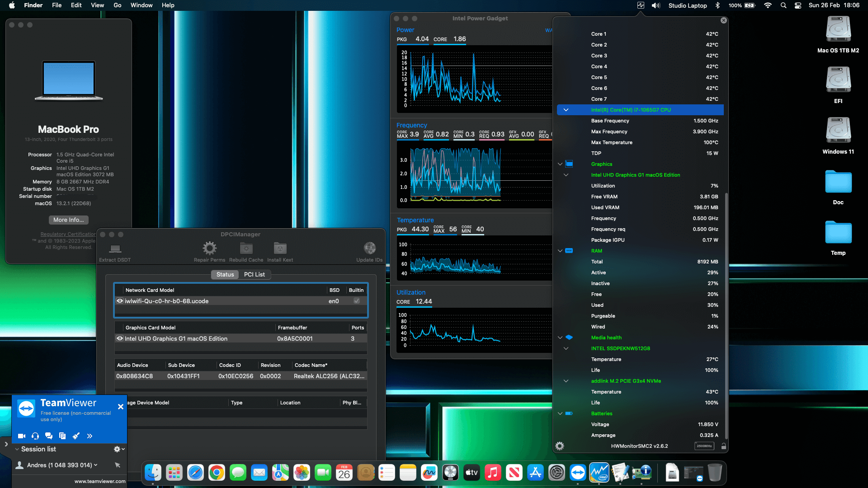Screen dimensions: 868x488
Task: Toggle eye icon for iwlwifi network card
Action: [x=120, y=301]
